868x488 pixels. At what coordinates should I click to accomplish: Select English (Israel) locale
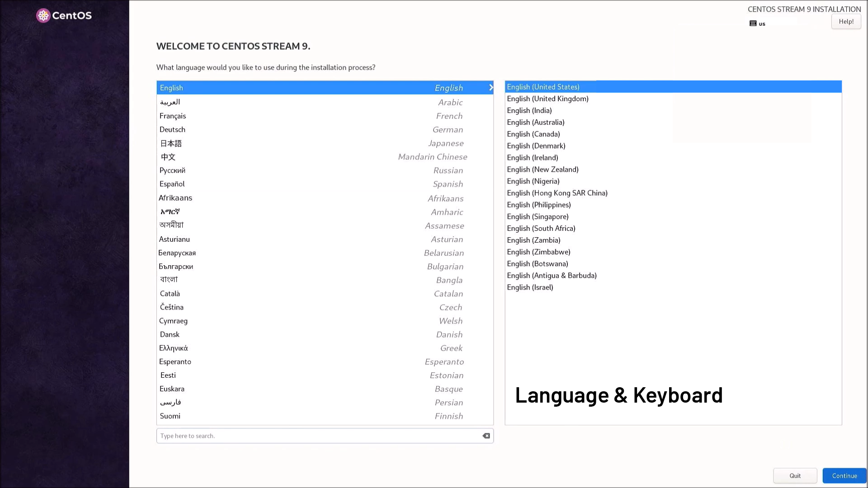click(x=530, y=287)
